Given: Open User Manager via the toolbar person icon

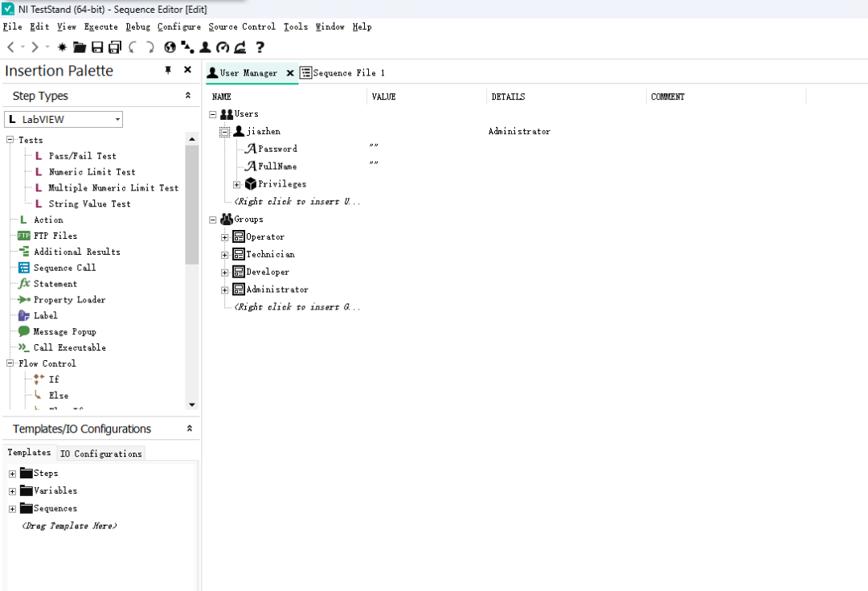Looking at the screenshot, I should point(206,47).
